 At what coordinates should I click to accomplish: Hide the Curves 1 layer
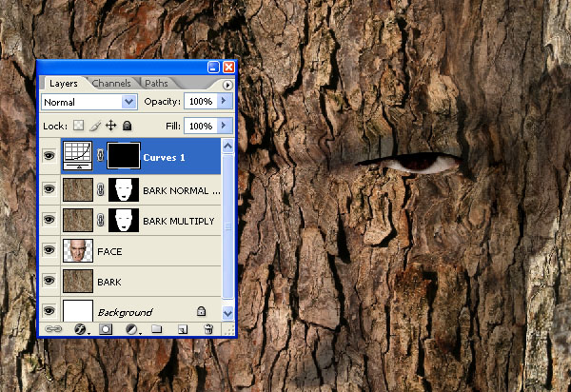tap(49, 156)
